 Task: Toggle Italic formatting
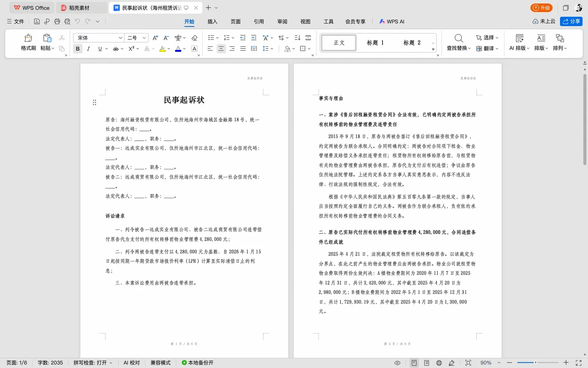point(89,49)
